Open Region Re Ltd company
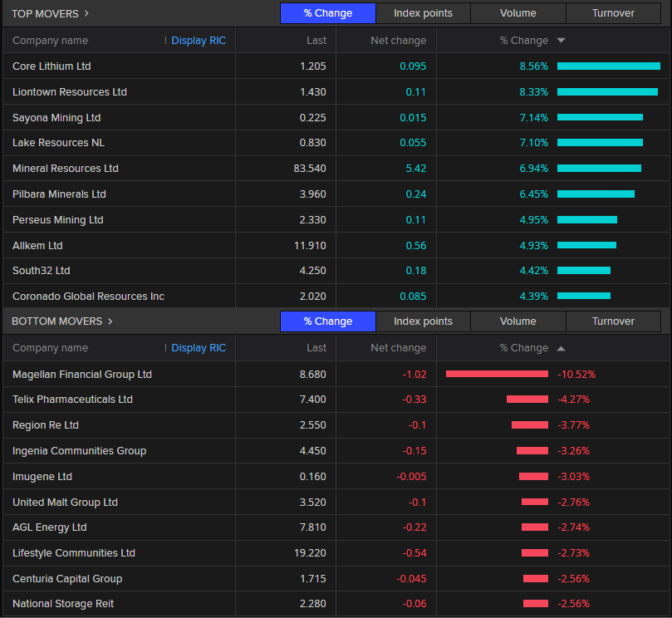The height and width of the screenshot is (618, 672). (x=46, y=425)
